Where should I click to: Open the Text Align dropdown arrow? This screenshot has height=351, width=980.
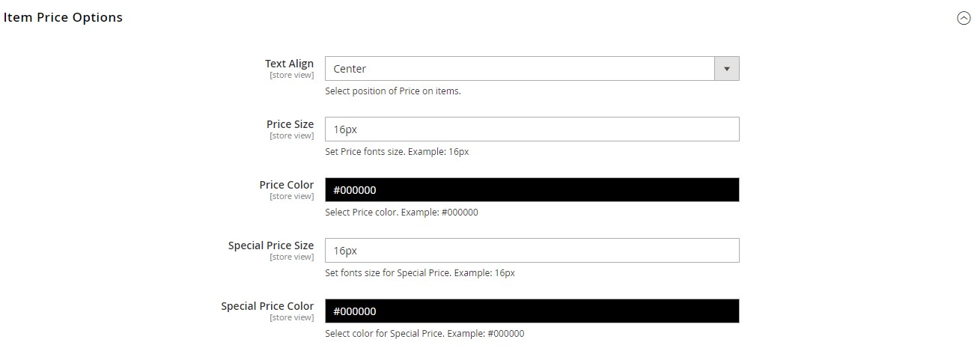[726, 69]
